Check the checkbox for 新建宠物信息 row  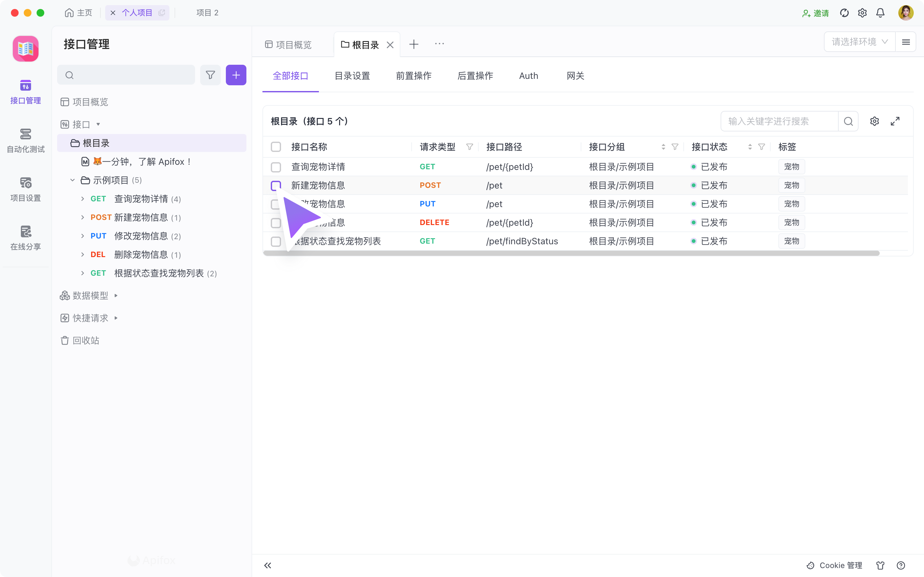[276, 186]
